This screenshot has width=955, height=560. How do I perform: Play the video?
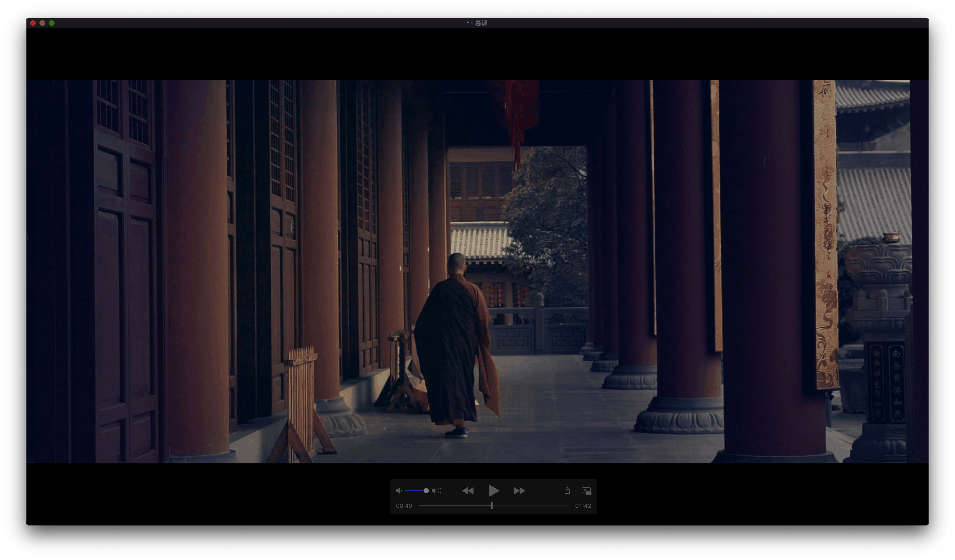[493, 491]
